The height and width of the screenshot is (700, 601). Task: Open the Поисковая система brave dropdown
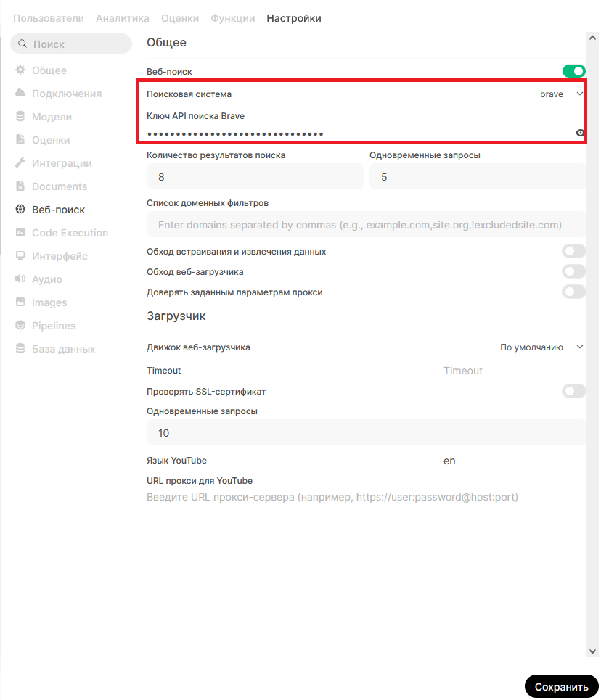561,94
